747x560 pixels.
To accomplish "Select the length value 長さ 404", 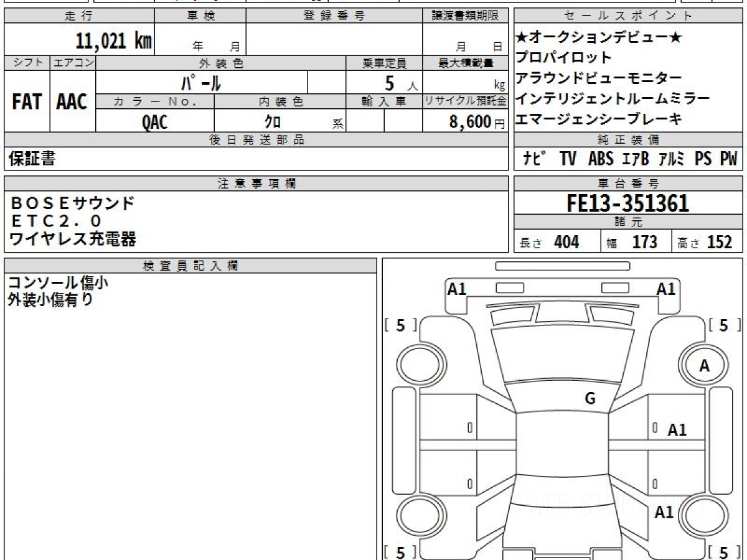I will (550, 242).
